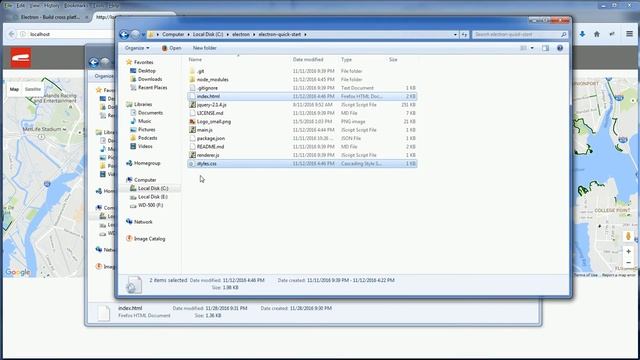Open Podcasts library in sidebar
Image resolution: width=640 pixels, height=360 pixels.
[147, 138]
